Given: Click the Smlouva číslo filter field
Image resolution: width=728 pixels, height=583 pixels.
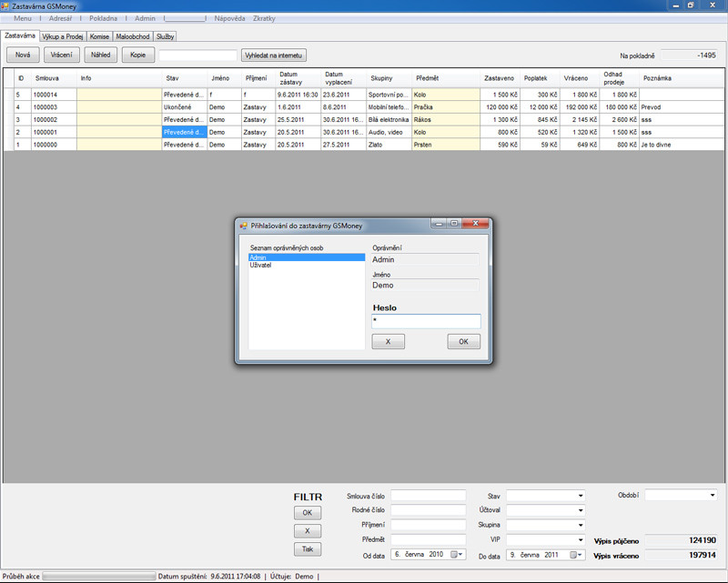Looking at the screenshot, I should [428, 496].
